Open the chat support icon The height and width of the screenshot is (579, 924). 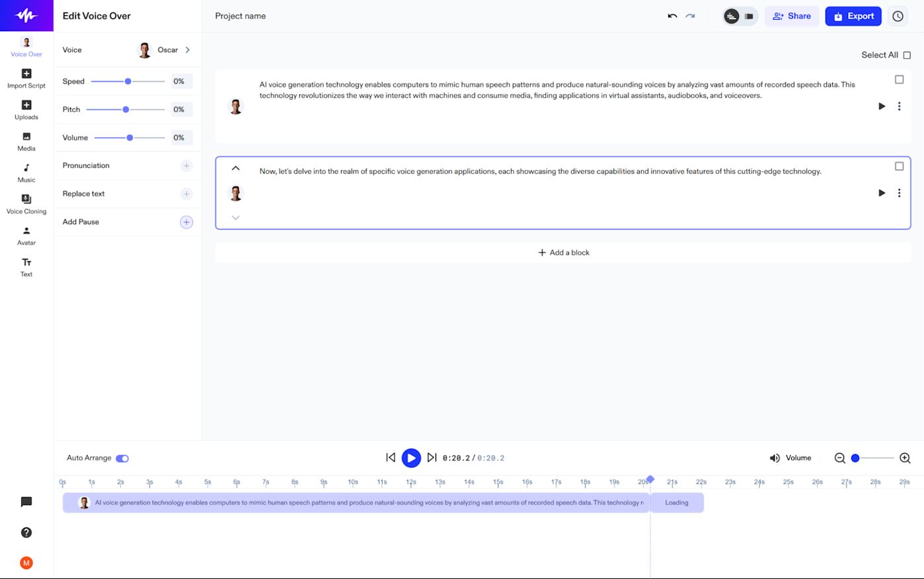[x=26, y=502]
